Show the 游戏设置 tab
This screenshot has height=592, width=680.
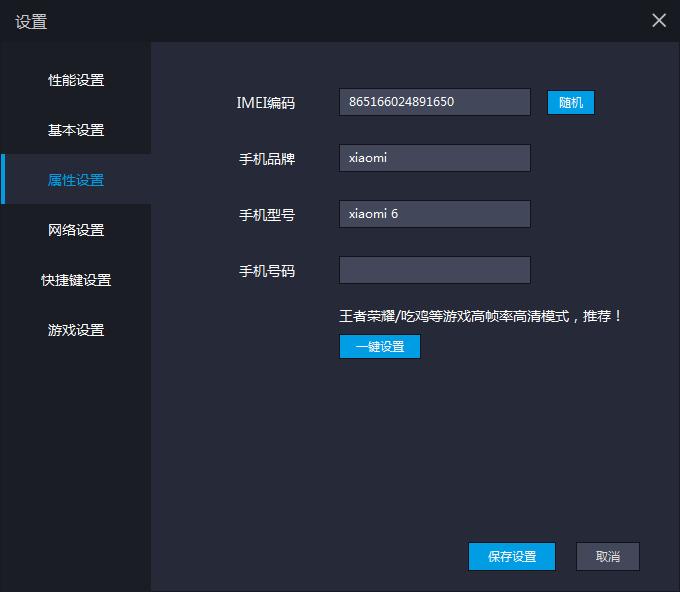[76, 330]
